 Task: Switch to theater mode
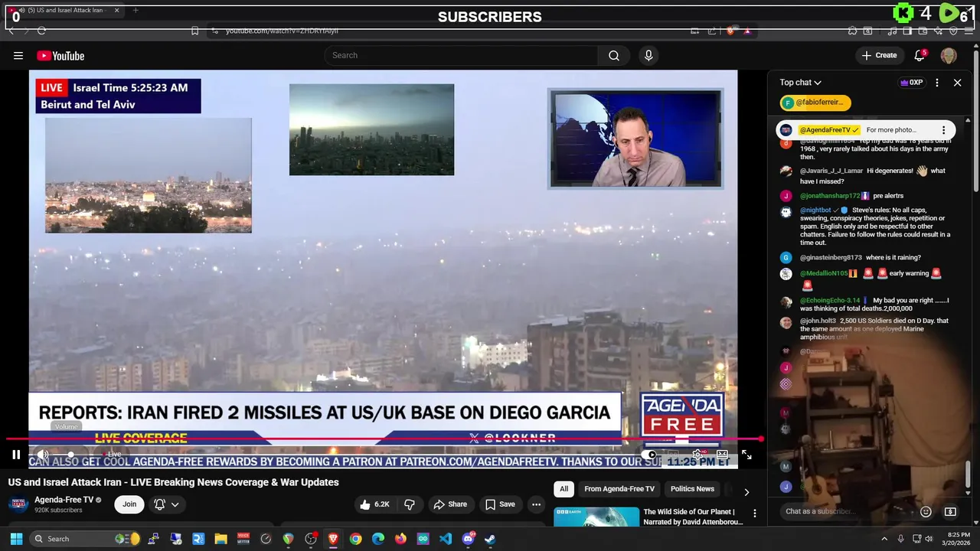tap(722, 455)
